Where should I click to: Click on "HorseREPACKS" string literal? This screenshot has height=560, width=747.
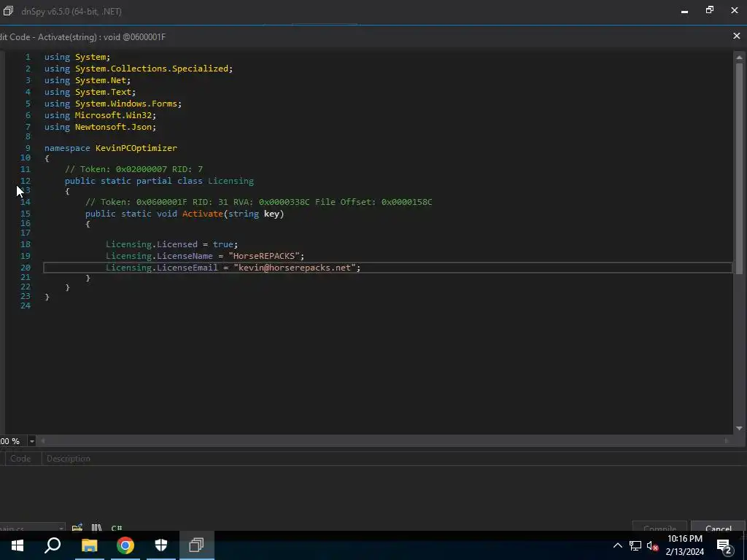coord(266,256)
